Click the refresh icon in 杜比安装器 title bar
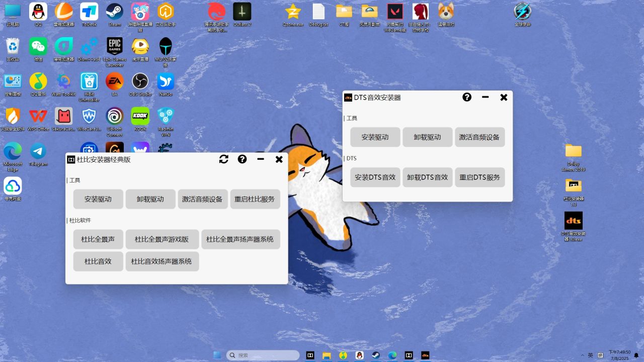The height and width of the screenshot is (362, 644). click(x=224, y=159)
